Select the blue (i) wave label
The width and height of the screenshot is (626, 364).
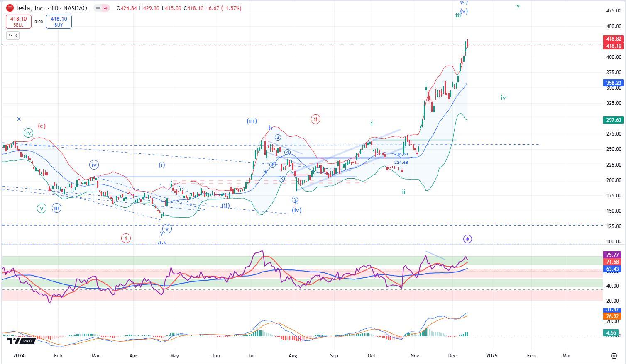point(161,165)
